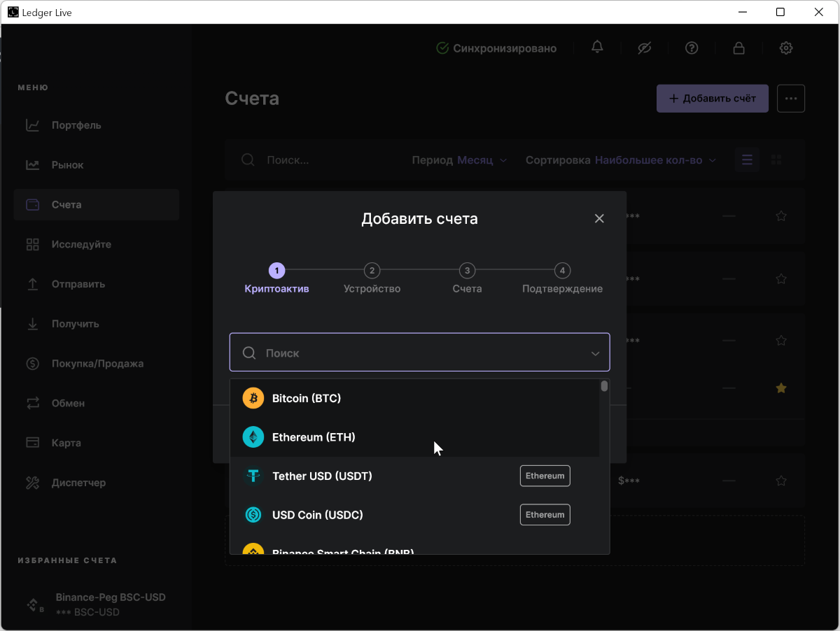Click Ethereum tag on Tether row
The height and width of the screenshot is (631, 840).
(x=545, y=476)
